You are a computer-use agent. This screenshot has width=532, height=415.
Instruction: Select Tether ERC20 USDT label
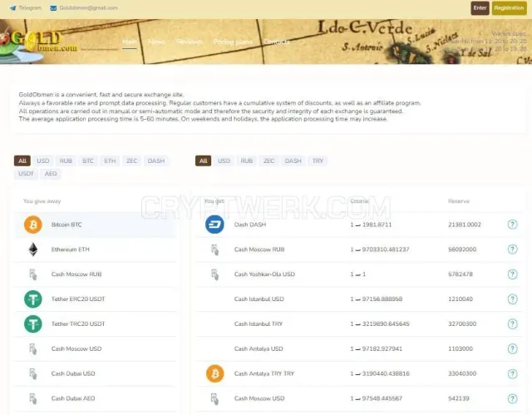pos(78,299)
